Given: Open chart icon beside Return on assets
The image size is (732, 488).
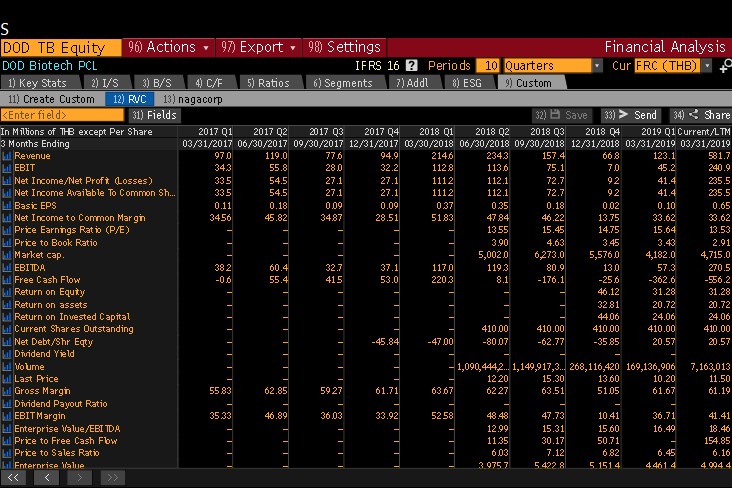Looking at the screenshot, I should pyautogui.click(x=7, y=304).
